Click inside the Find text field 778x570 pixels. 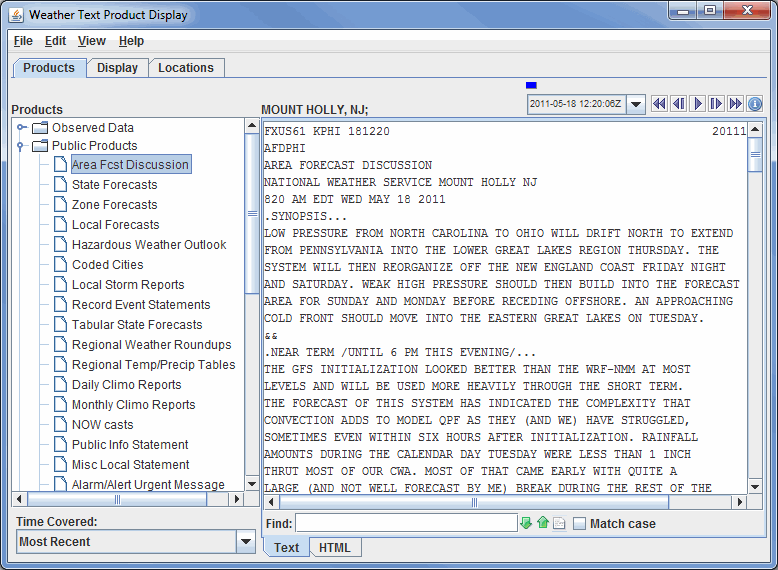(x=405, y=523)
